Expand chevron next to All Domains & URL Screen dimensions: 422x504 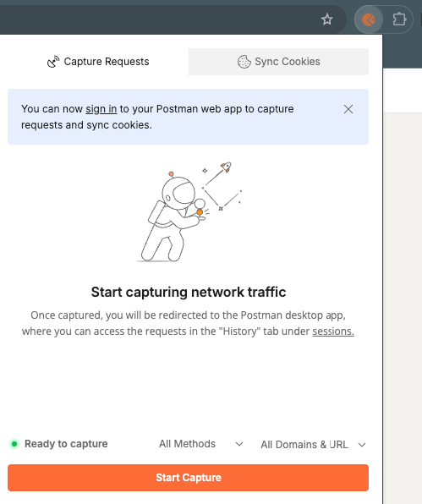362,445
